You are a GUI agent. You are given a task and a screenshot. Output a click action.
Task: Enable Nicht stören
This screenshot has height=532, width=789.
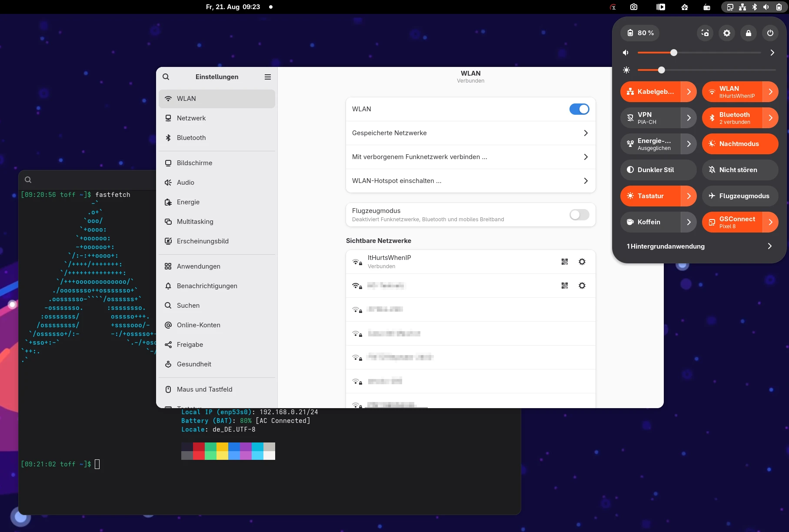pos(740,170)
